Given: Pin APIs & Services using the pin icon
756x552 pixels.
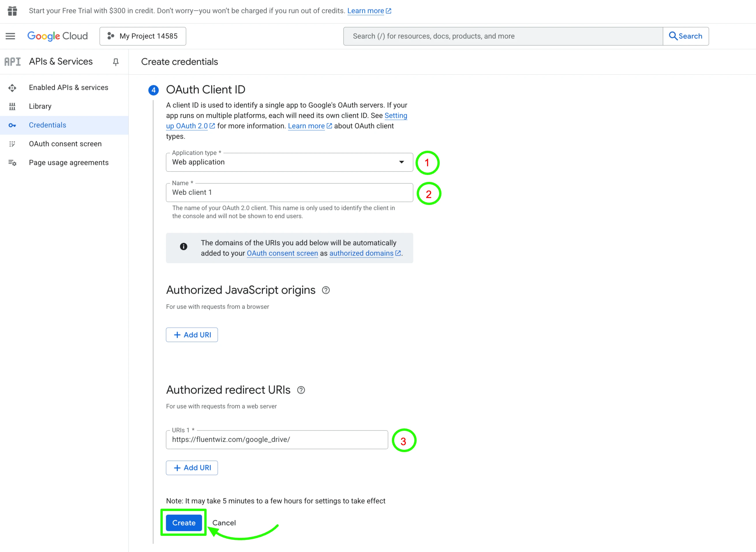Looking at the screenshot, I should [x=115, y=62].
